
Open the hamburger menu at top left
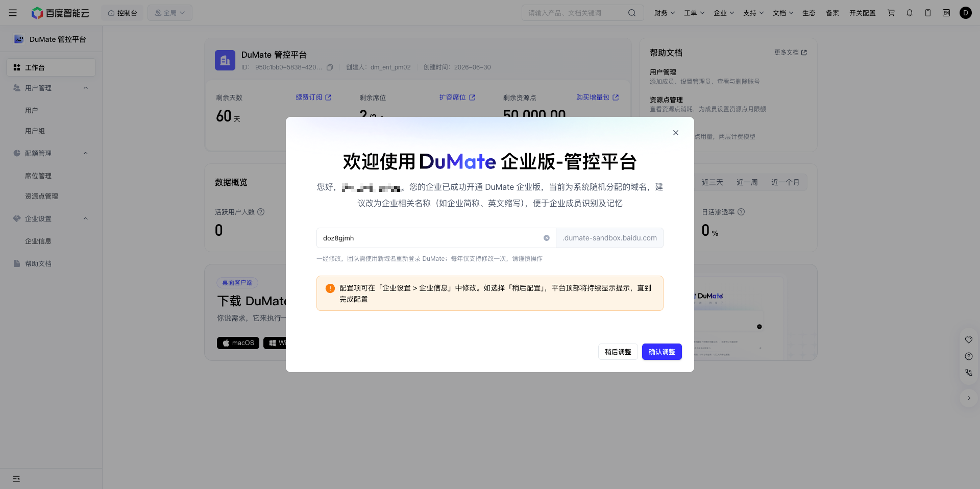coord(13,13)
